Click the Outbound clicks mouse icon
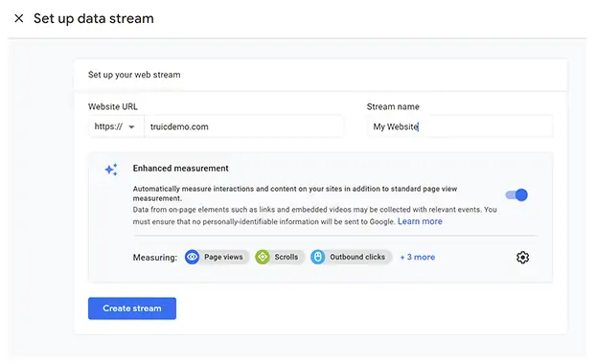 [318, 258]
